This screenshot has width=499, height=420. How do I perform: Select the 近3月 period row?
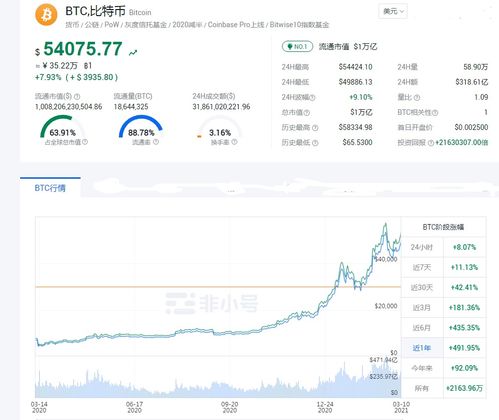pos(444,308)
